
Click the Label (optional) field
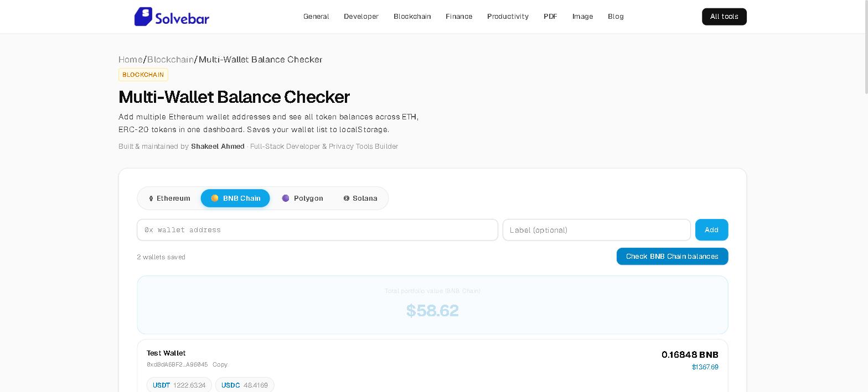596,230
